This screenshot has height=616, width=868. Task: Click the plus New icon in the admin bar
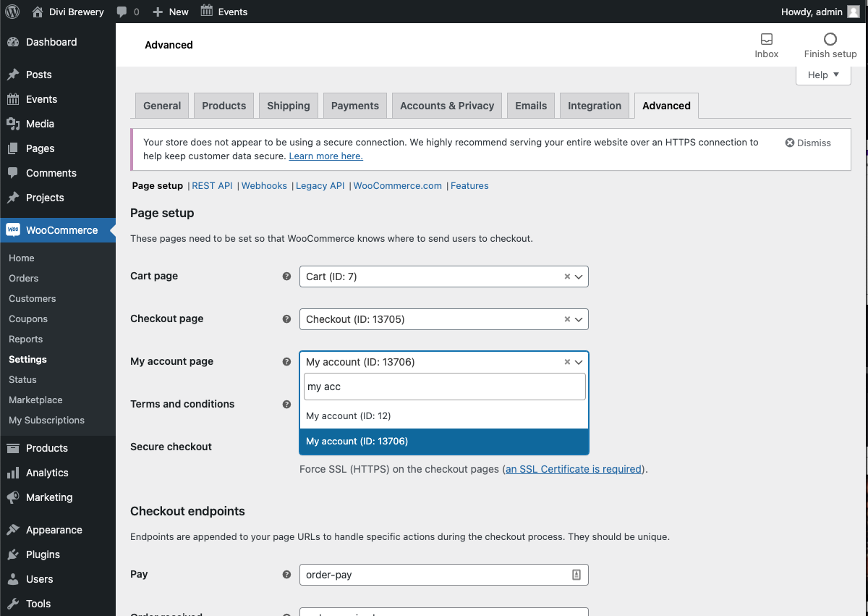(x=158, y=12)
